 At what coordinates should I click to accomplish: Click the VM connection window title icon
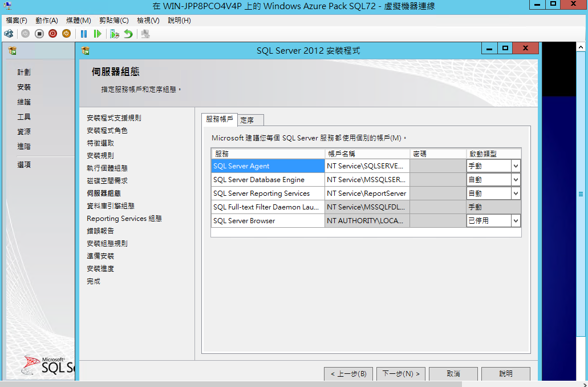click(x=7, y=6)
